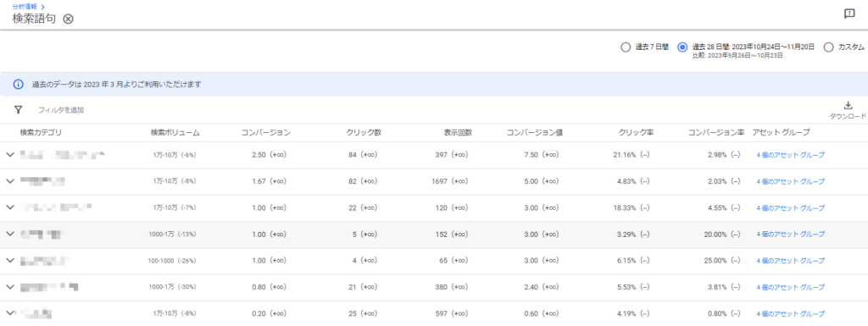Click the filter funnel icon
868x326 pixels.
pyautogui.click(x=18, y=110)
